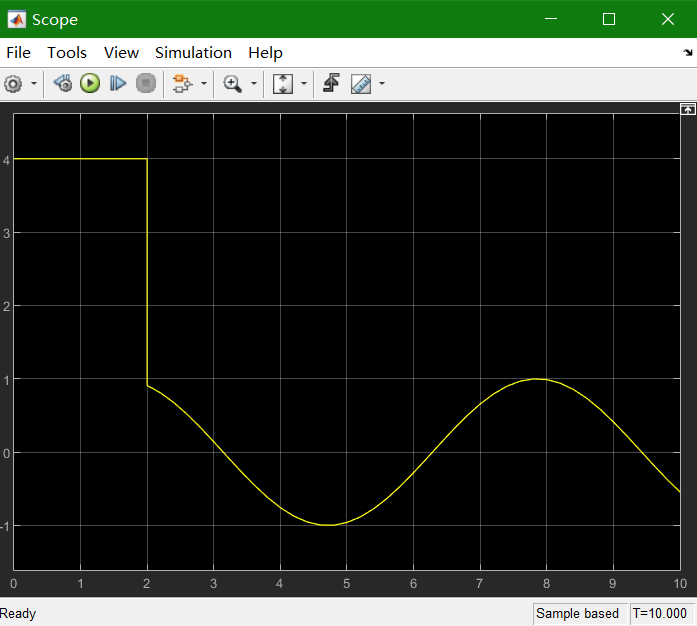Open the File menu

click(18, 53)
